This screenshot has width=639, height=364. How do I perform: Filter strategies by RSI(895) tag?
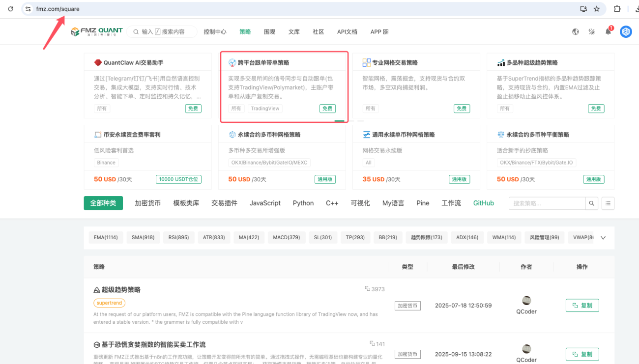[178, 237]
